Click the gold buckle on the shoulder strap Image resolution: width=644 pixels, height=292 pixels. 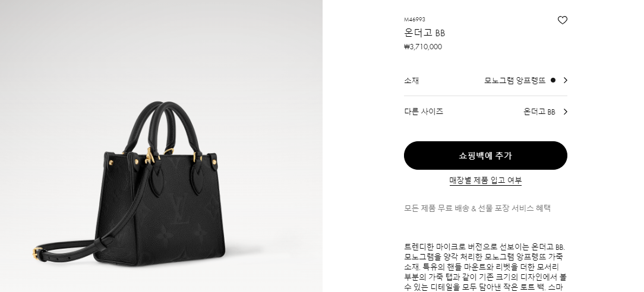tap(36, 253)
